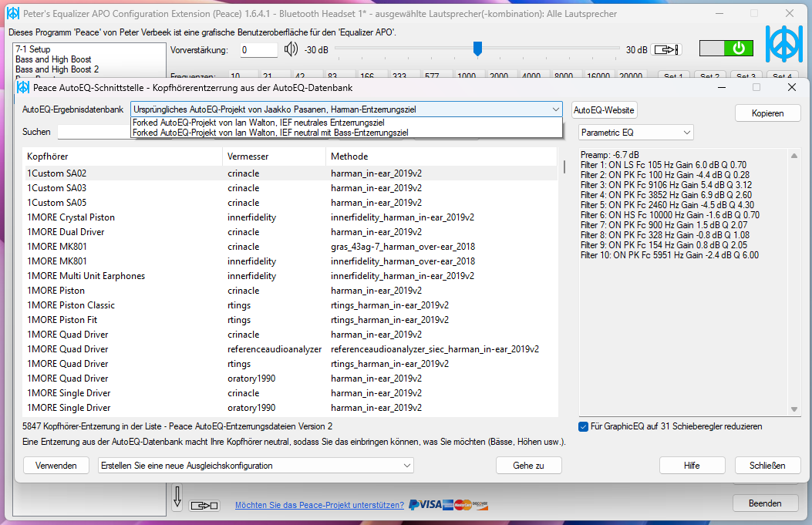The image size is (812, 525).
Task: Select the 1MORE Piston row
Action: coord(291,291)
